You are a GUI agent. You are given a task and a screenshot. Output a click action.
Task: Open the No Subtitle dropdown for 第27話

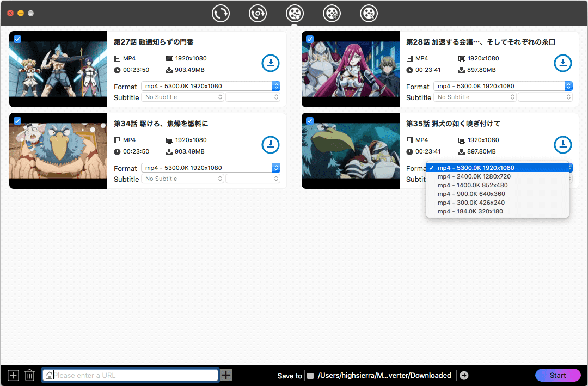tap(182, 97)
